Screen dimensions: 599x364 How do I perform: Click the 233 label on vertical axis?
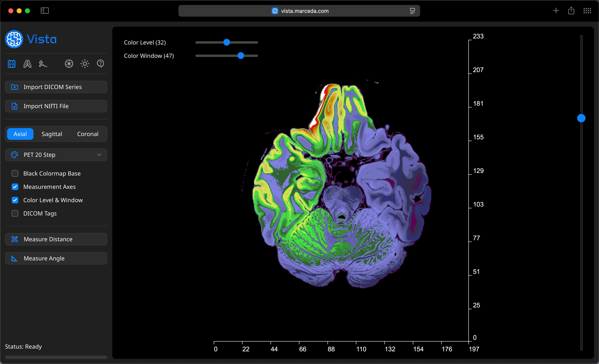coord(478,36)
